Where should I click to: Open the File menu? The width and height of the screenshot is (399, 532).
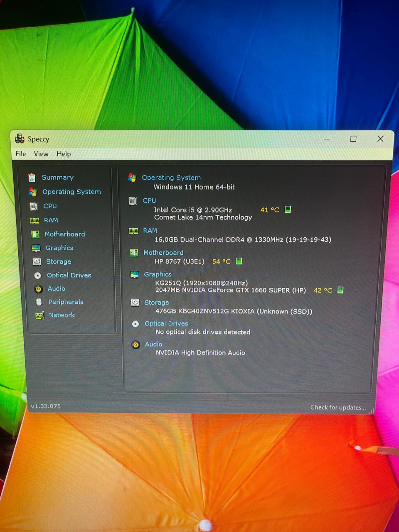pos(21,154)
